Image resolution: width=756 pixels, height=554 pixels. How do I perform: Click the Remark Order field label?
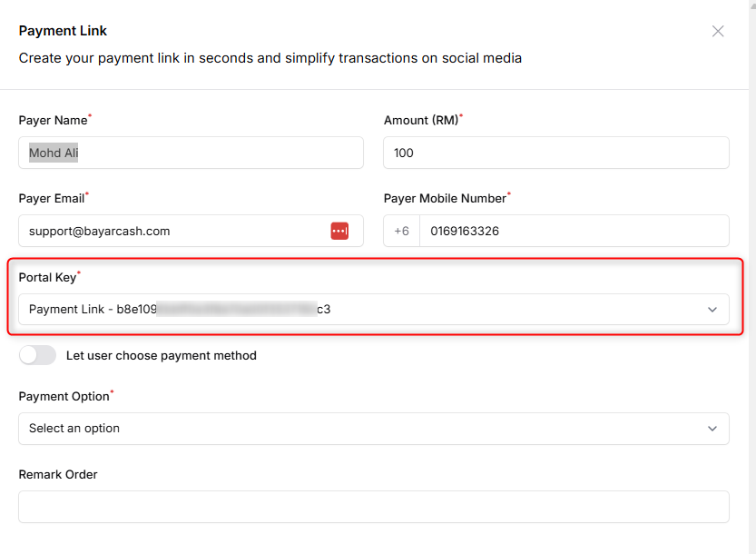(58, 474)
